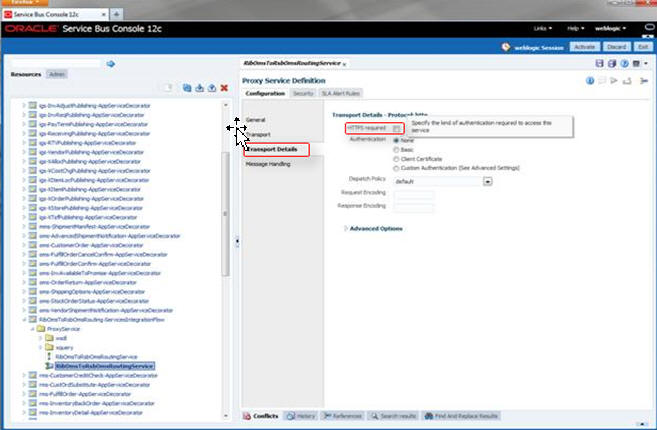Click the Discard button
657x430 pixels.
point(617,47)
